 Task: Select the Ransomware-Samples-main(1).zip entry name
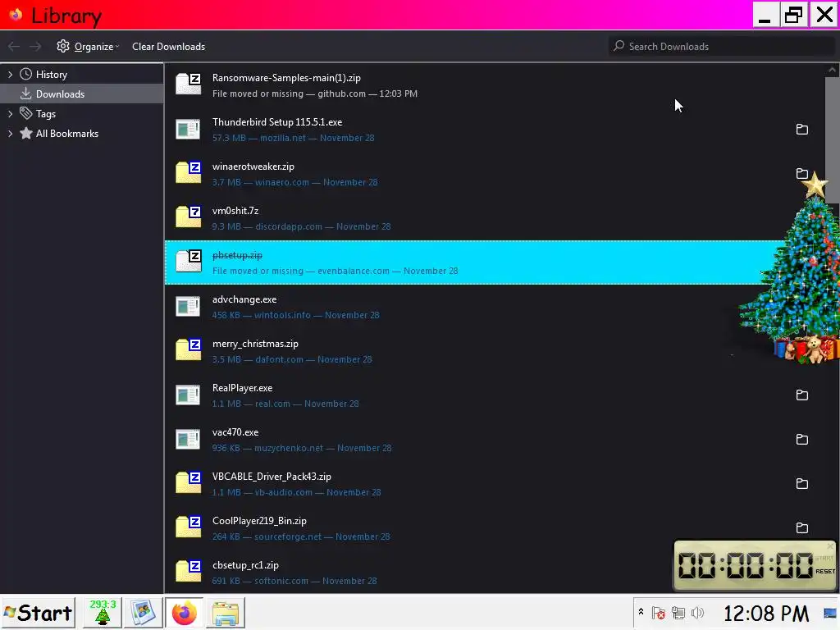pos(286,78)
